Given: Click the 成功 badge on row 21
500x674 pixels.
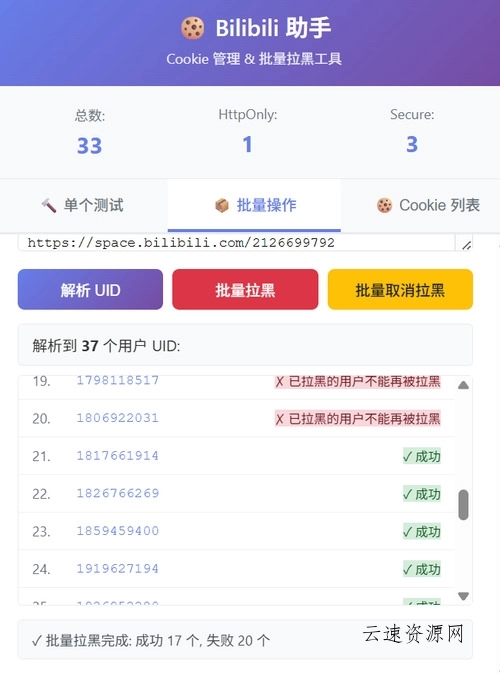Looking at the screenshot, I should point(422,456).
